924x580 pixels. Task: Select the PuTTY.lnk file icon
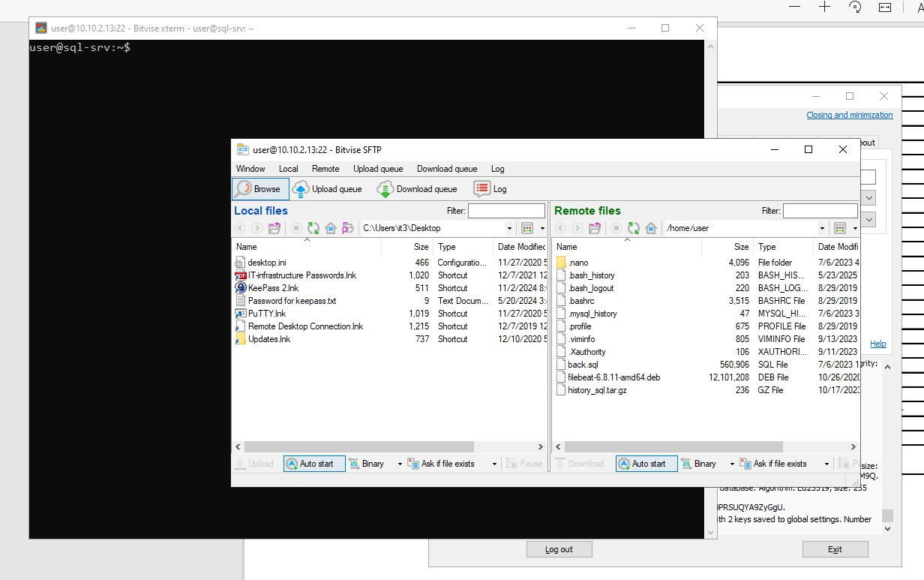tap(241, 314)
